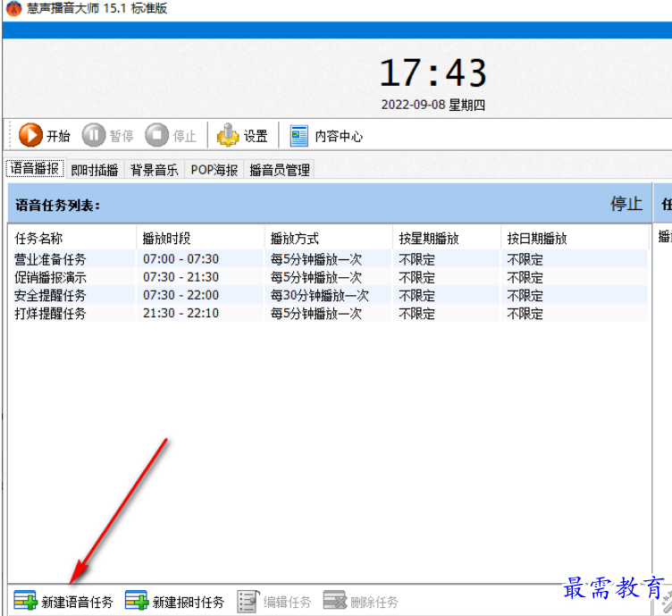Click the 21:30 - 22:10 time cell
The width and height of the screenshot is (672, 616).
[181, 313]
